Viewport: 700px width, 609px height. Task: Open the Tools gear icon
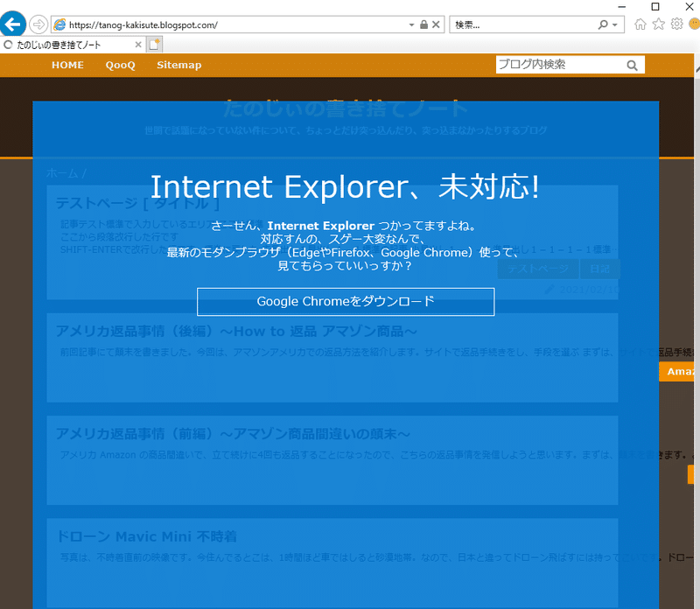pyautogui.click(x=676, y=24)
